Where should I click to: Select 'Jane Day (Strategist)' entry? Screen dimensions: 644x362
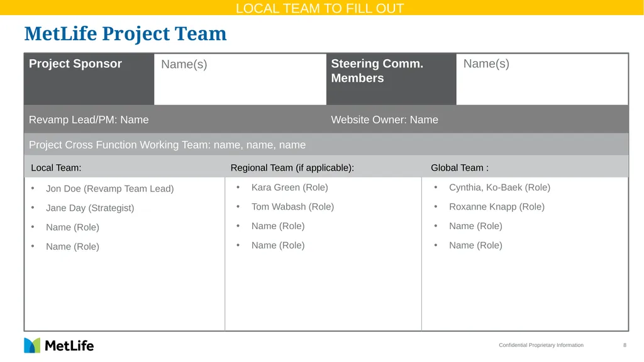(90, 208)
